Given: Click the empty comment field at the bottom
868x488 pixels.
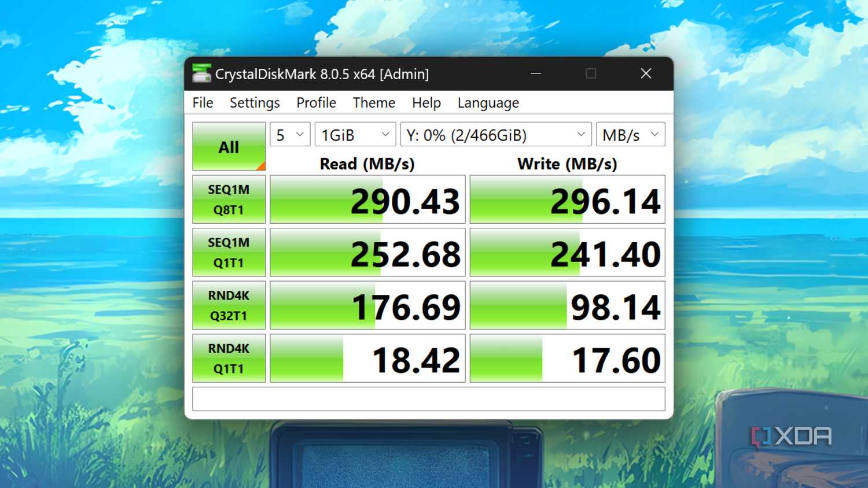Looking at the screenshot, I should [x=428, y=399].
